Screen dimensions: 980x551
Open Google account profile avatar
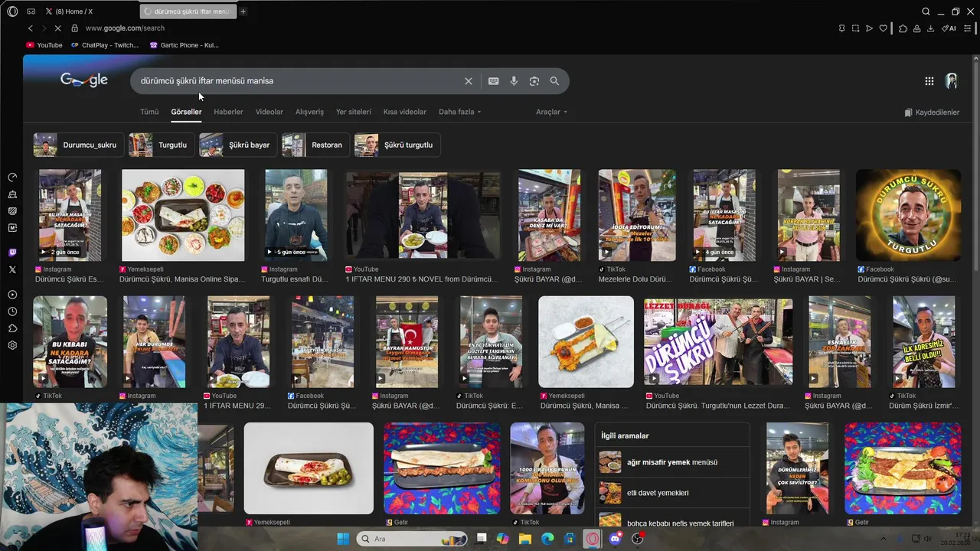point(952,81)
